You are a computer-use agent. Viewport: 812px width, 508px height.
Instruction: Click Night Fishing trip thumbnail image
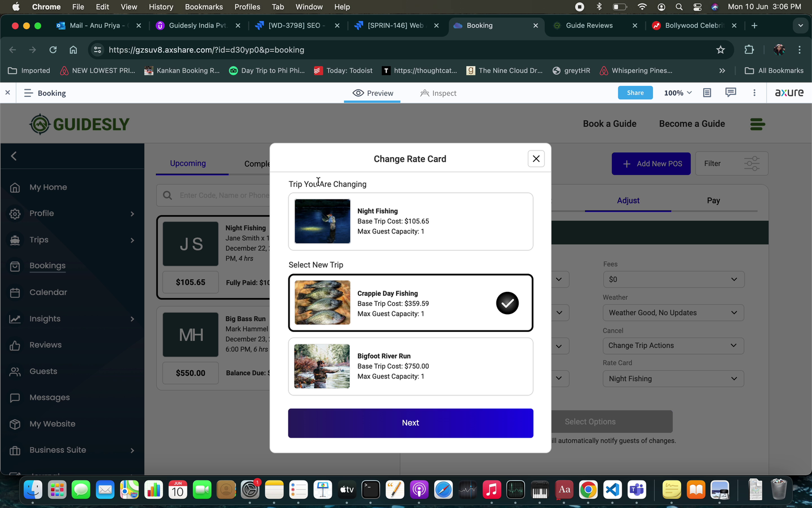(x=322, y=221)
